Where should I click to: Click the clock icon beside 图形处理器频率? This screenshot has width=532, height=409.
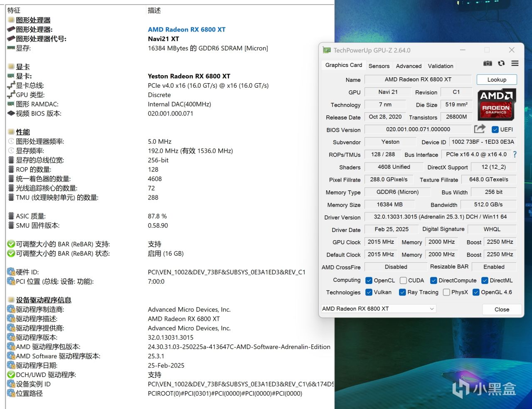coord(11,141)
